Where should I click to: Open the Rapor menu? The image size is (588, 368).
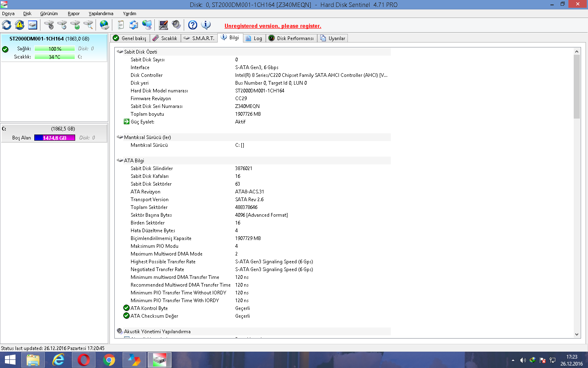coord(74,13)
